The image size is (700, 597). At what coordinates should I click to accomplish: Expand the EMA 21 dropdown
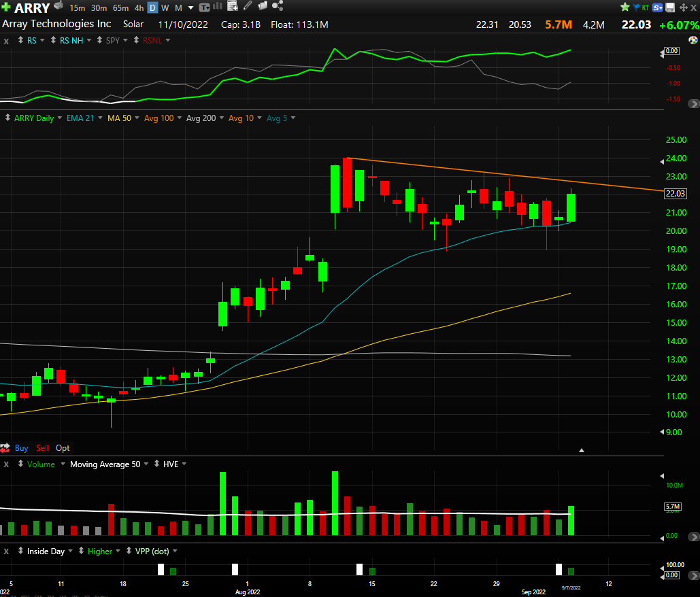coord(100,118)
